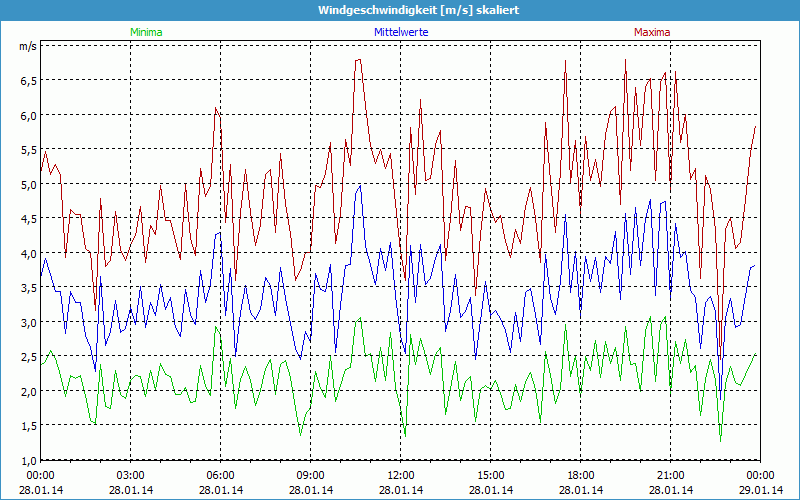Click the 5,0 y-axis value
The width and height of the screenshot is (800, 500).
pos(29,185)
